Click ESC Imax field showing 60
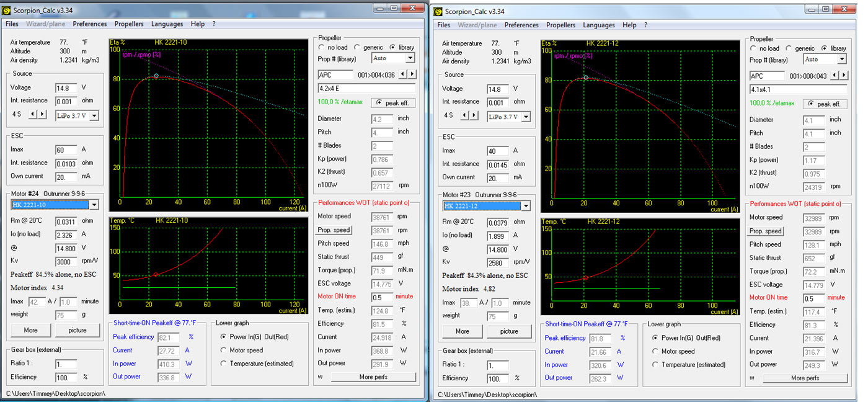868x402 pixels. tap(66, 150)
